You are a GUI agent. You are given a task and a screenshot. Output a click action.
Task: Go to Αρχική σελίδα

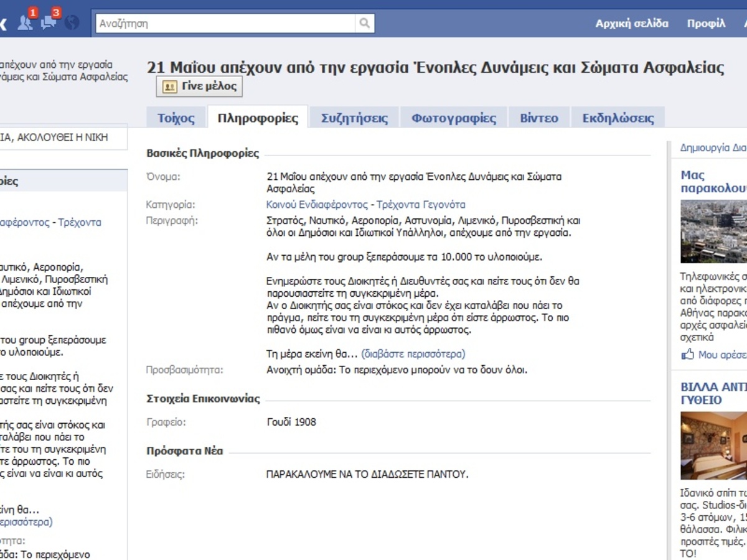pyautogui.click(x=632, y=24)
